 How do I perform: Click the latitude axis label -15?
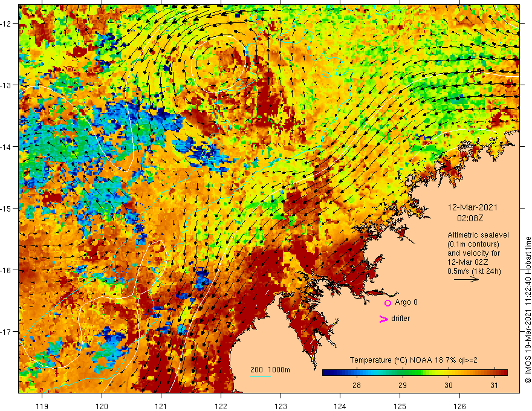click(x=7, y=209)
